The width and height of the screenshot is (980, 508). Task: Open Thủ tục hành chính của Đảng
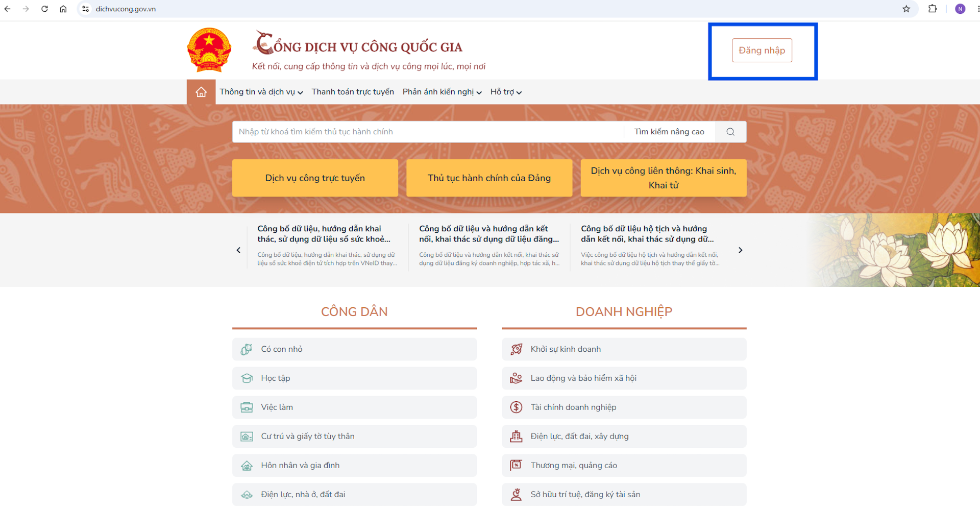click(x=489, y=178)
